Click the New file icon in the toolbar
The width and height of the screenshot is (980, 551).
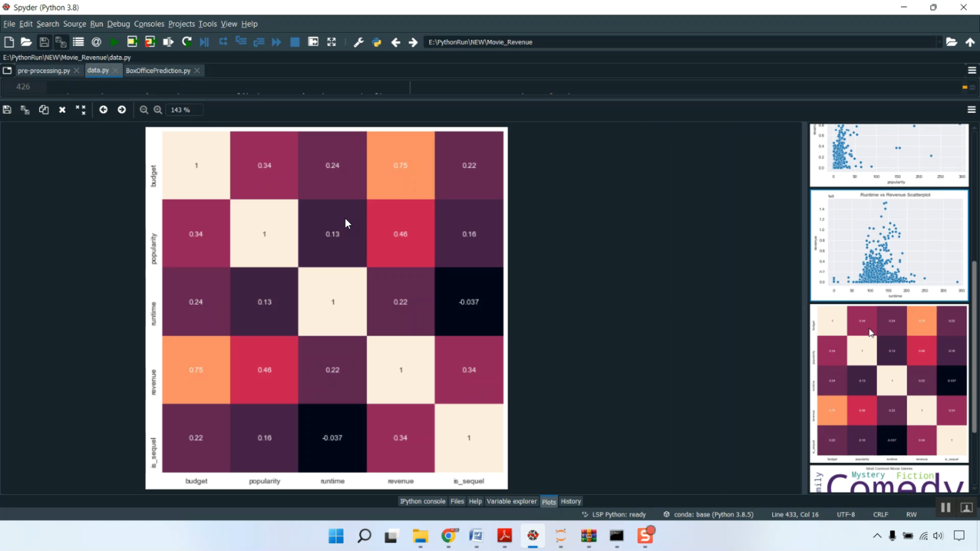coord(8,42)
